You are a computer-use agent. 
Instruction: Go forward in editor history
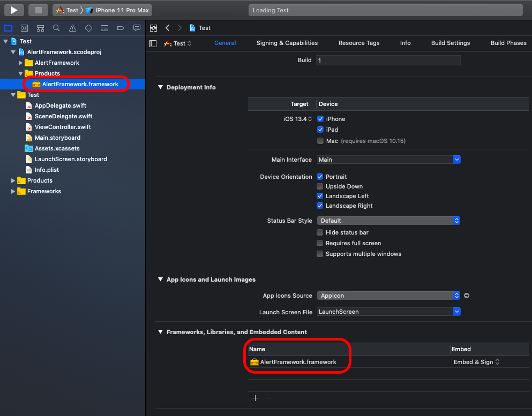(179, 28)
